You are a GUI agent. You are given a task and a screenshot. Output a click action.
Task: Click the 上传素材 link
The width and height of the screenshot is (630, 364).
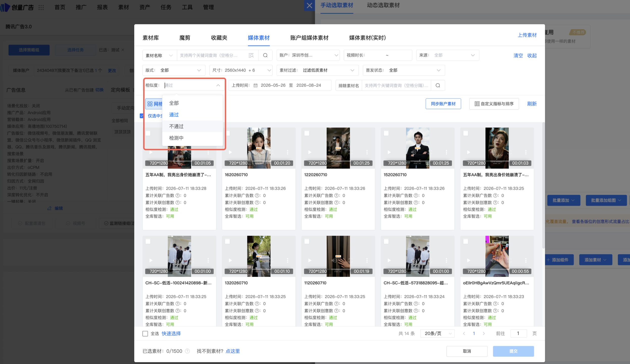527,35
